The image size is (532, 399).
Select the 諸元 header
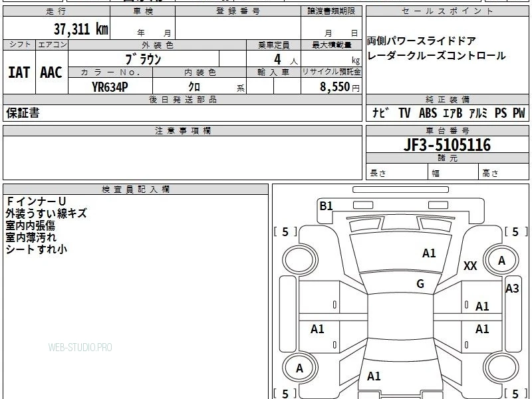point(447,158)
